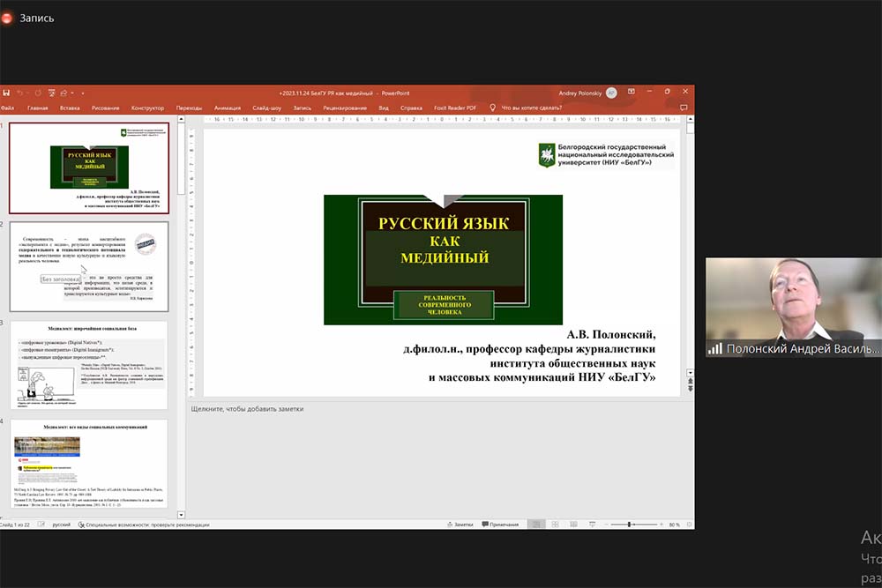
Task: Click the accessibility check status icon
Action: (82, 525)
